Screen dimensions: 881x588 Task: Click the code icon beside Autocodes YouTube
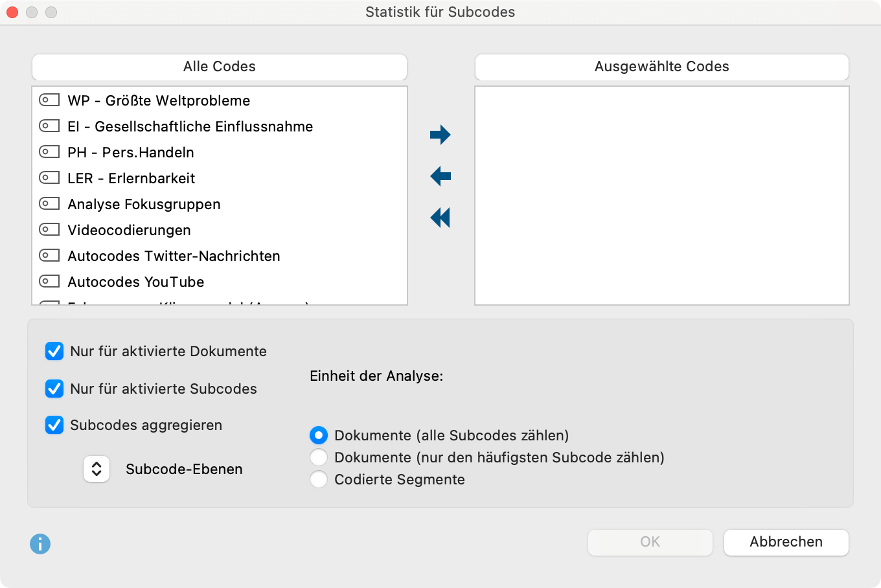(x=49, y=281)
